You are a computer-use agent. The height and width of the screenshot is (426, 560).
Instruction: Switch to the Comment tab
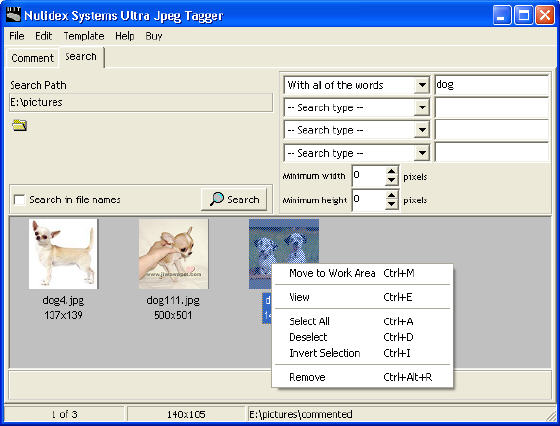click(32, 58)
